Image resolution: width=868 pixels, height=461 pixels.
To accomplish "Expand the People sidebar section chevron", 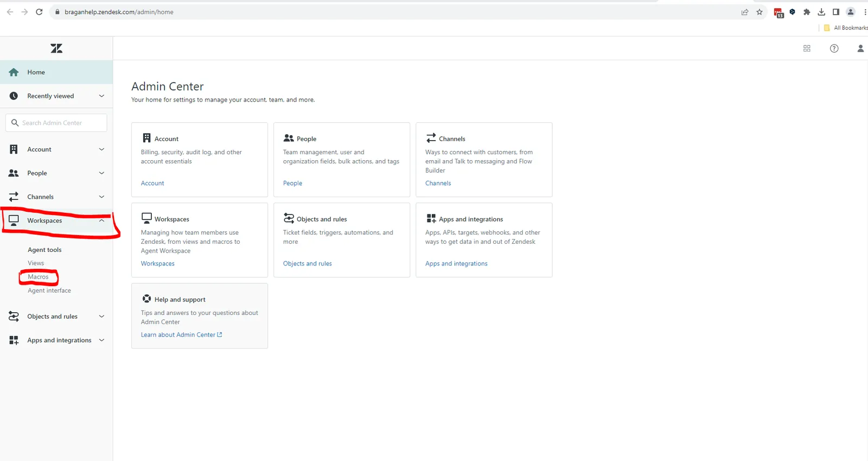I will pyautogui.click(x=101, y=173).
